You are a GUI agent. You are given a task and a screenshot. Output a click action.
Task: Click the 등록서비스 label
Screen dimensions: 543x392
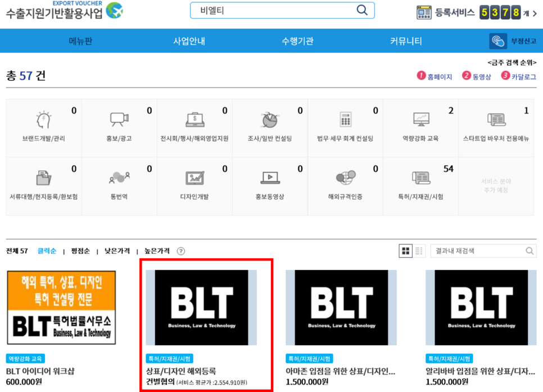pyautogui.click(x=455, y=13)
